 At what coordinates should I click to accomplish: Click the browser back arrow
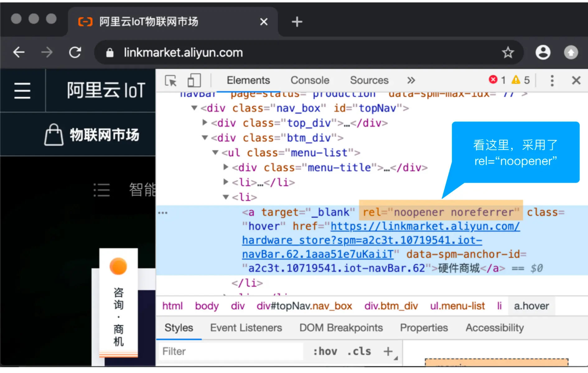(x=19, y=52)
